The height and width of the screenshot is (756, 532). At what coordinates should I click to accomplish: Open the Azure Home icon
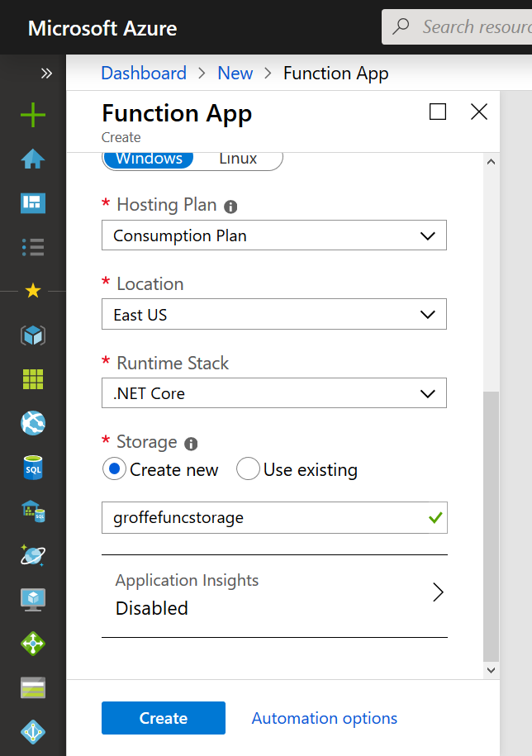point(33,159)
